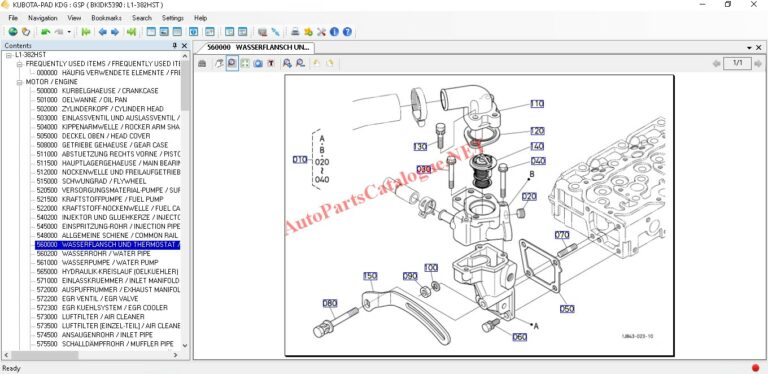Click the printer icon in main toolbar
The width and height of the screenshot is (768, 374).
(295, 32)
